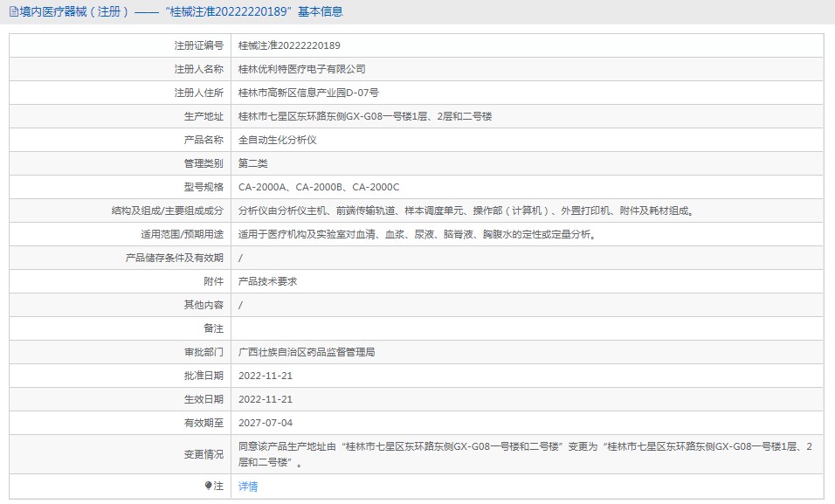The height and width of the screenshot is (504, 835).
Task: Click the slash value in 产品储存条件及有效期 row
Action: (241, 258)
